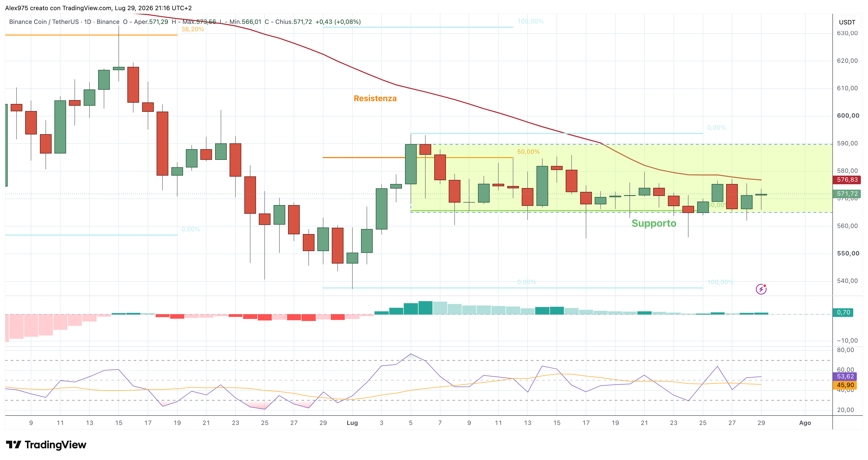Click the −10,00 histogram axis label

(x=847, y=341)
